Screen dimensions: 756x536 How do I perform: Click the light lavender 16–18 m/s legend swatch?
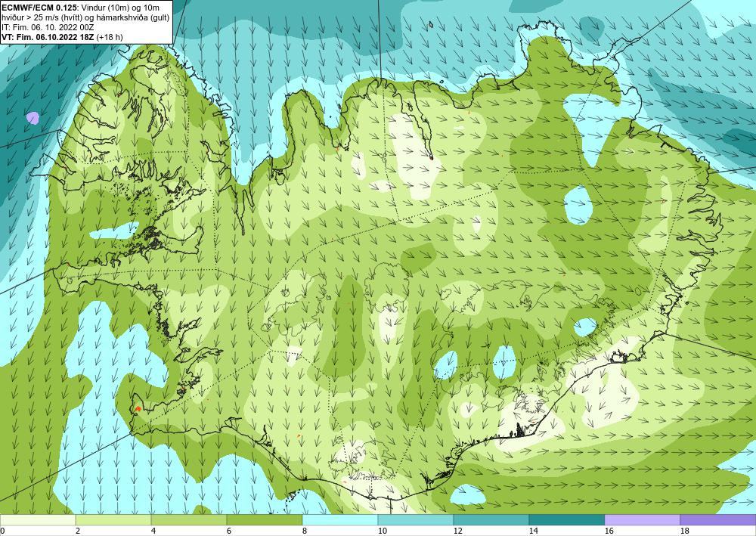[642, 519]
